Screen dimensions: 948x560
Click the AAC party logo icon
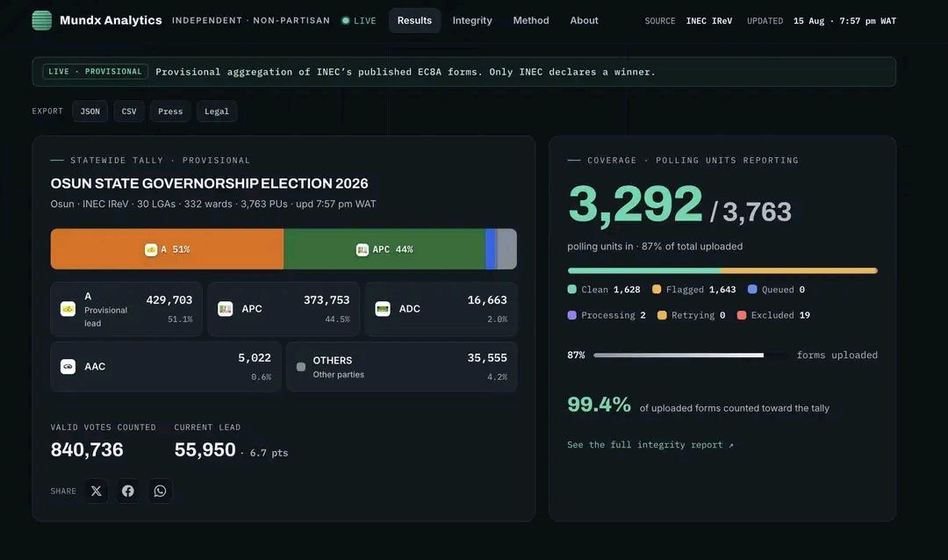(68, 367)
